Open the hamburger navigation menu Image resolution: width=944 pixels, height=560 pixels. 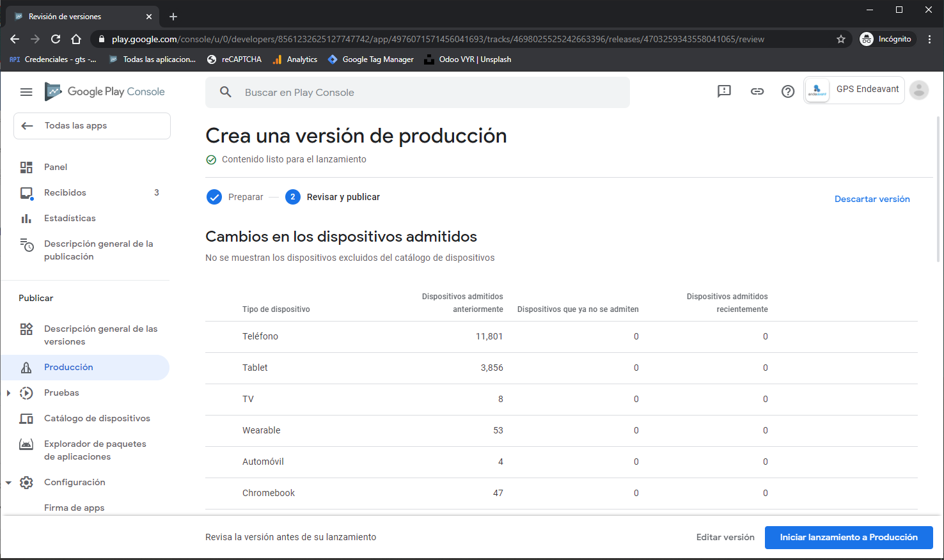(x=26, y=92)
